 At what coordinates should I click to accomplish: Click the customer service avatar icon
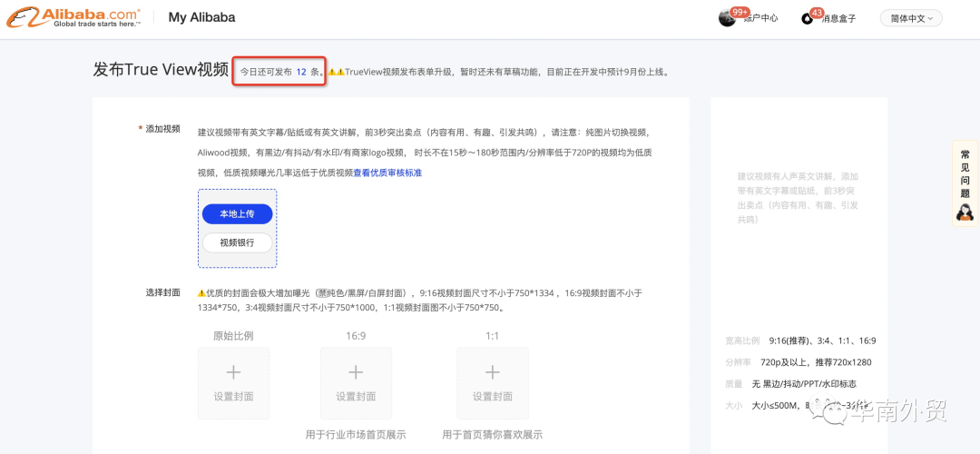(x=965, y=212)
